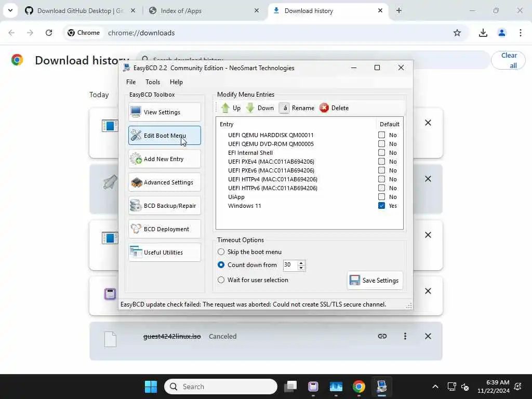The width and height of the screenshot is (532, 399).
Task: Open Chrome downloads toolbar icon
Action: [x=483, y=33]
